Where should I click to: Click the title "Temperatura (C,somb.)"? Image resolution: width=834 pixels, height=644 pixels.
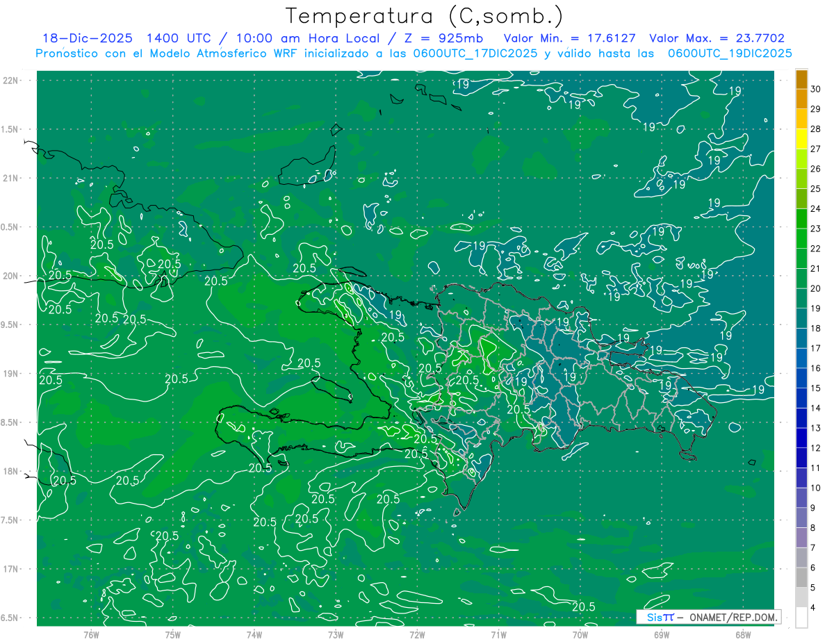coord(425,16)
